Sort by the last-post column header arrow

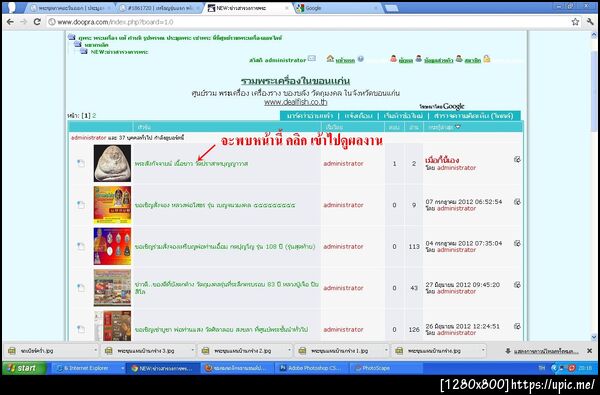point(458,127)
